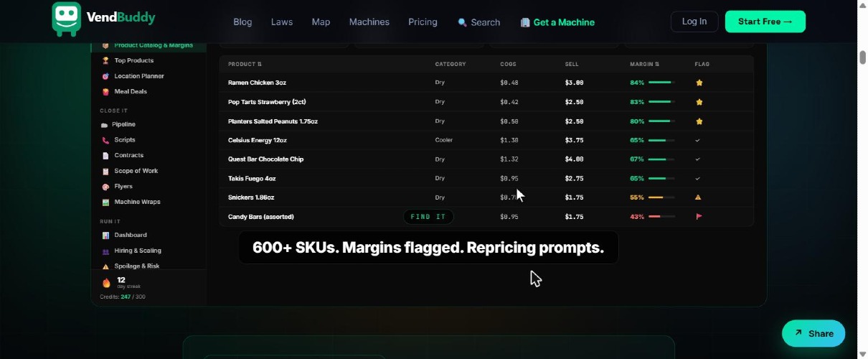
Task: Click the Candy Bars (assorted) product name
Action: pos(261,217)
